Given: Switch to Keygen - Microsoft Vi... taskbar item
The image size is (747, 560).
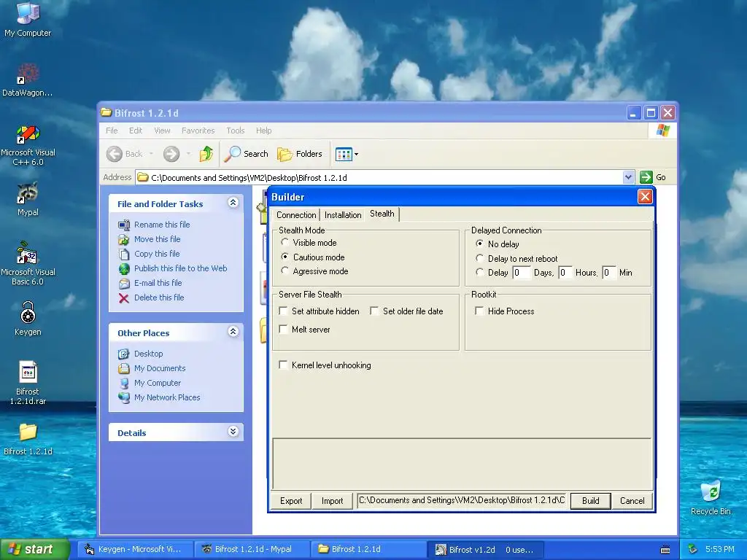Looking at the screenshot, I should [x=136, y=550].
